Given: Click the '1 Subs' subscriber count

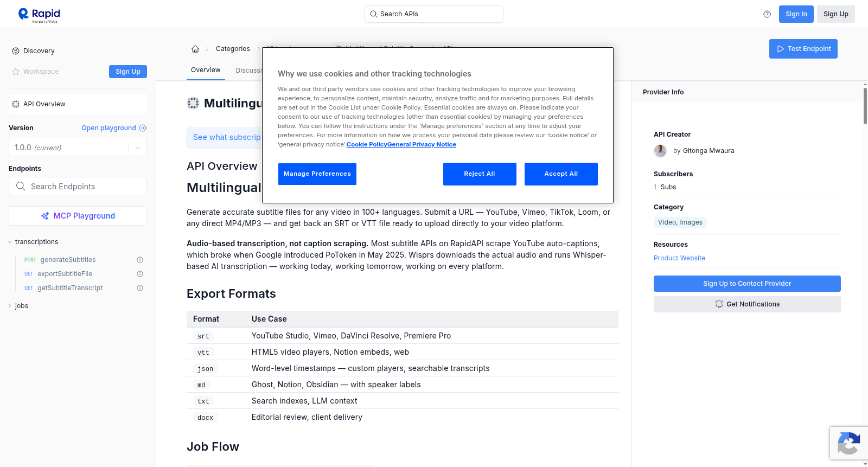Looking at the screenshot, I should point(665,187).
